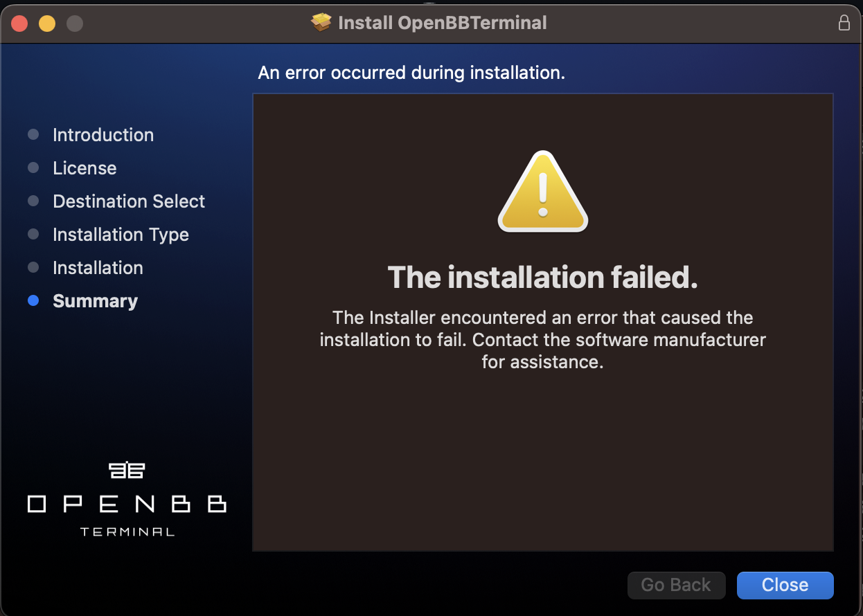Click the installation failed message panel
The image size is (863, 616).
coord(542,322)
